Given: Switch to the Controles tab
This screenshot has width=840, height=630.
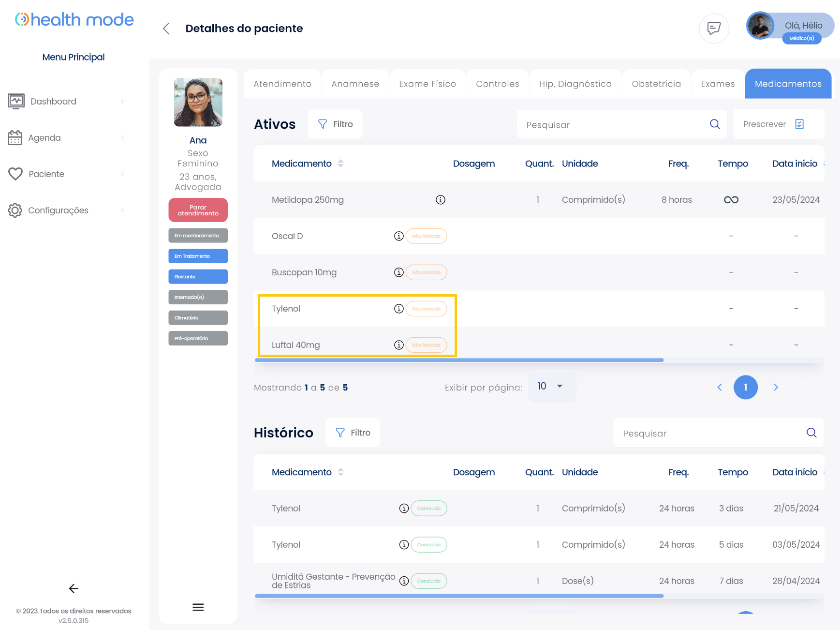Looking at the screenshot, I should pyautogui.click(x=498, y=84).
